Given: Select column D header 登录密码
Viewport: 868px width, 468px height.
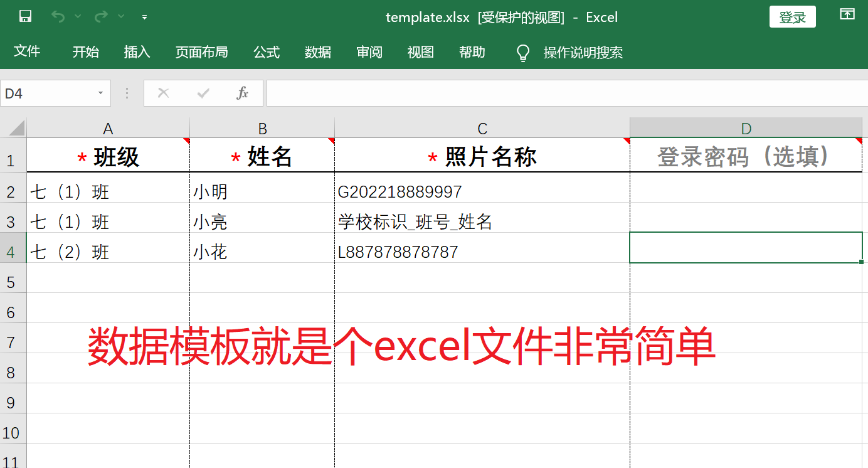Looking at the screenshot, I should 746,128.
